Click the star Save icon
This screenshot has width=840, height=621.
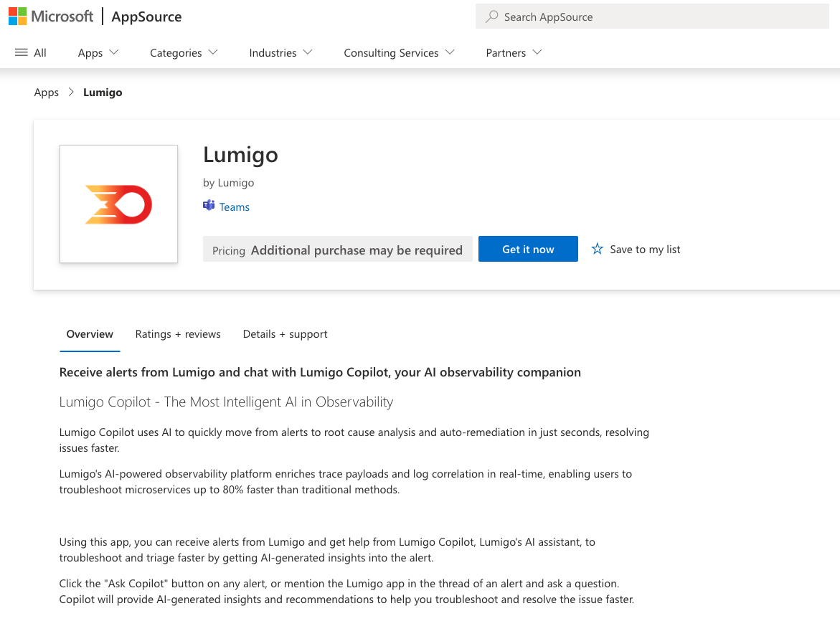(x=598, y=249)
